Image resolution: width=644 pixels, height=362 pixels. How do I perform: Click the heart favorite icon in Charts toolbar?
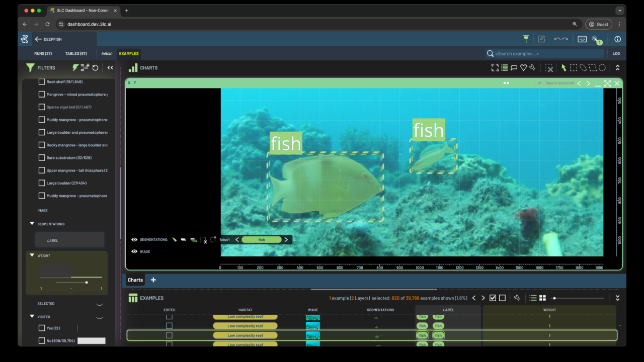point(523,68)
